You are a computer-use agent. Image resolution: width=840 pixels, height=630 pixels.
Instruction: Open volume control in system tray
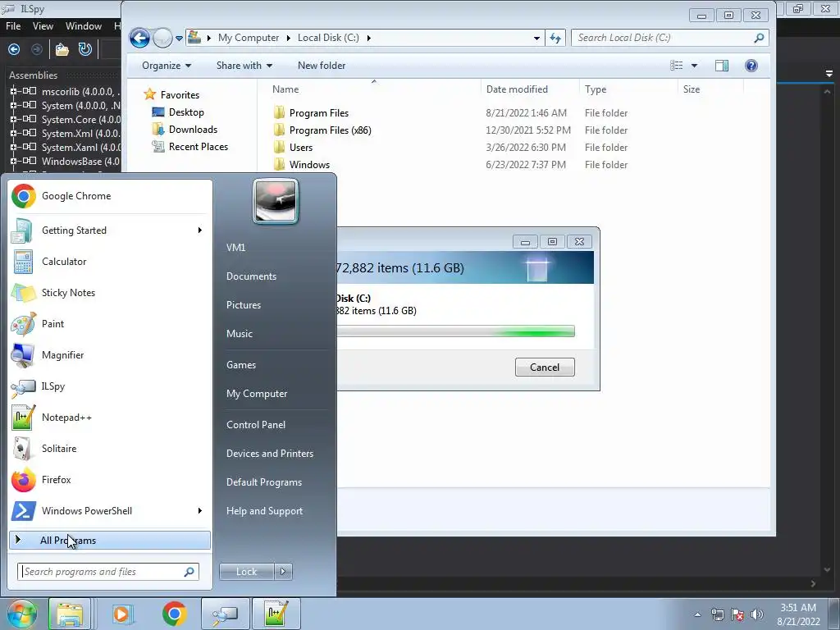point(757,614)
